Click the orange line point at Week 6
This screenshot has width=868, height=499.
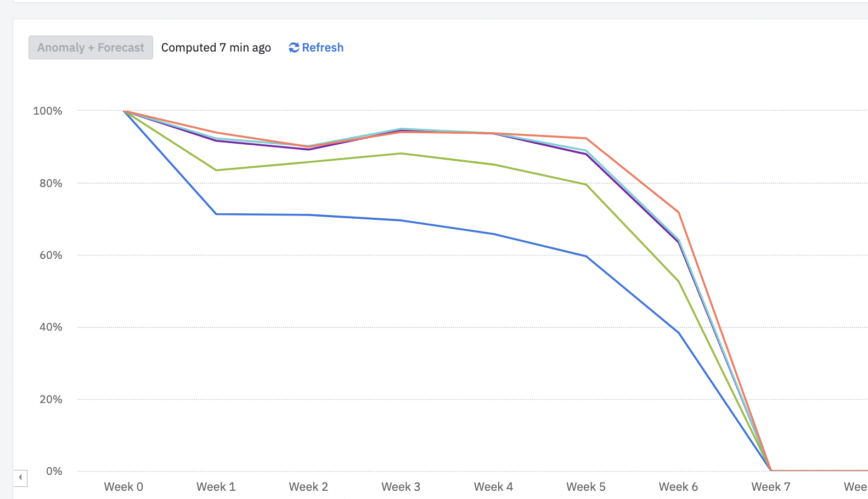tap(679, 212)
